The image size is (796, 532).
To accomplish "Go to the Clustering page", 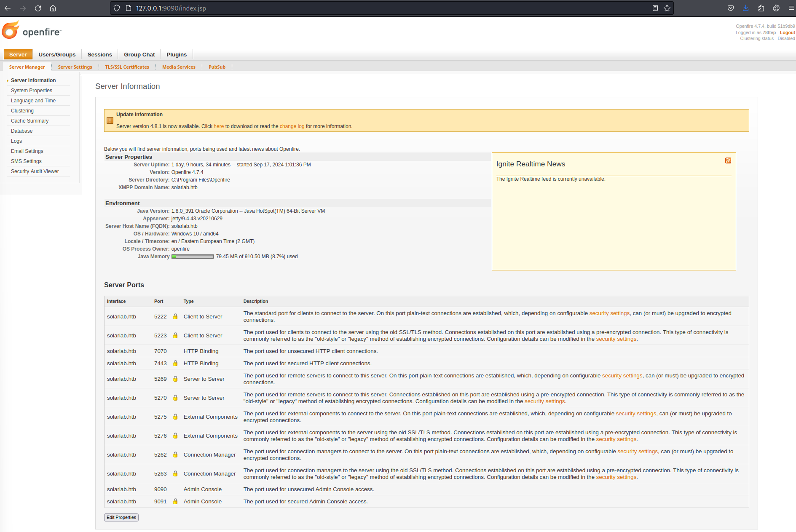I will coord(22,111).
